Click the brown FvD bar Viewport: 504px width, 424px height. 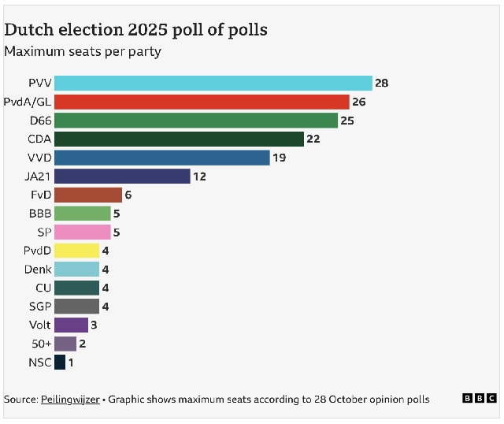click(88, 195)
